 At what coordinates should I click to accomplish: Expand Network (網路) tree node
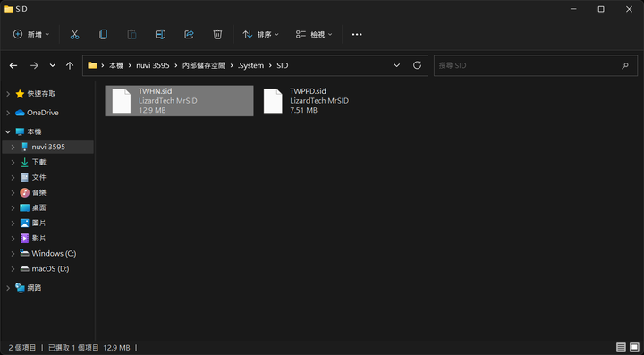(x=8, y=288)
